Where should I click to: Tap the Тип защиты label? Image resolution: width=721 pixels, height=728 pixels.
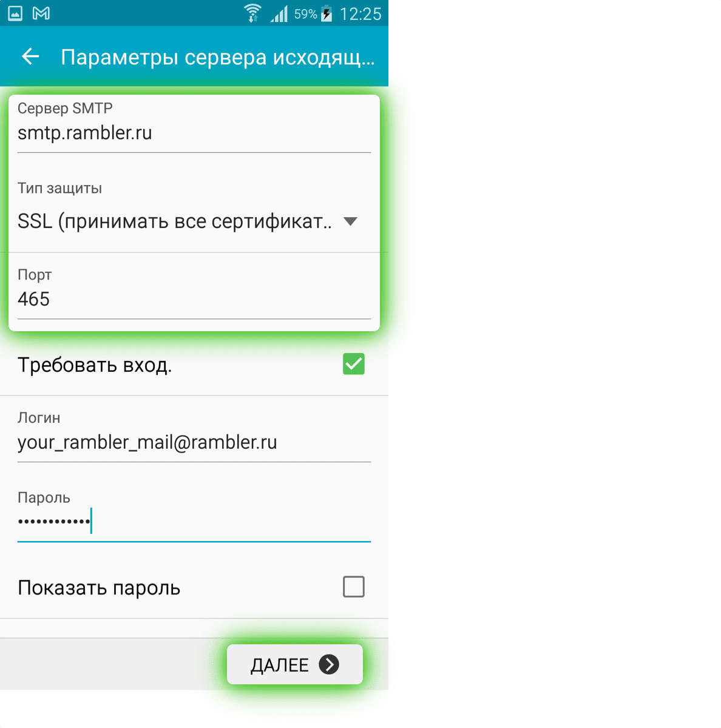tap(59, 188)
